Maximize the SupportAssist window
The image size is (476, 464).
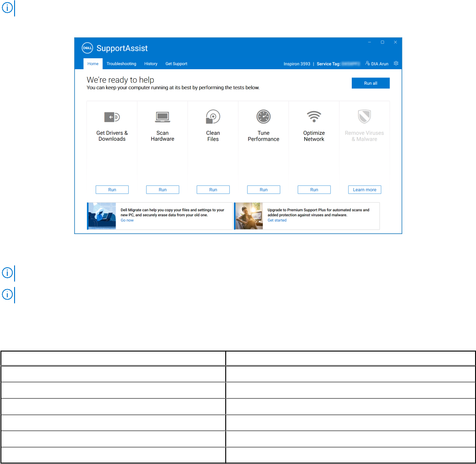(383, 42)
